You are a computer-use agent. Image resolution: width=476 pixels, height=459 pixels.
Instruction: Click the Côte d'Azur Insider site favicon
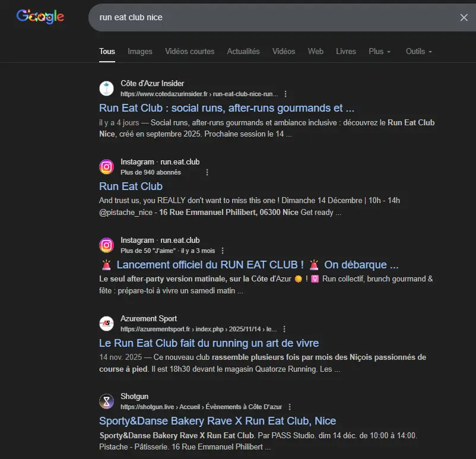[x=106, y=88]
